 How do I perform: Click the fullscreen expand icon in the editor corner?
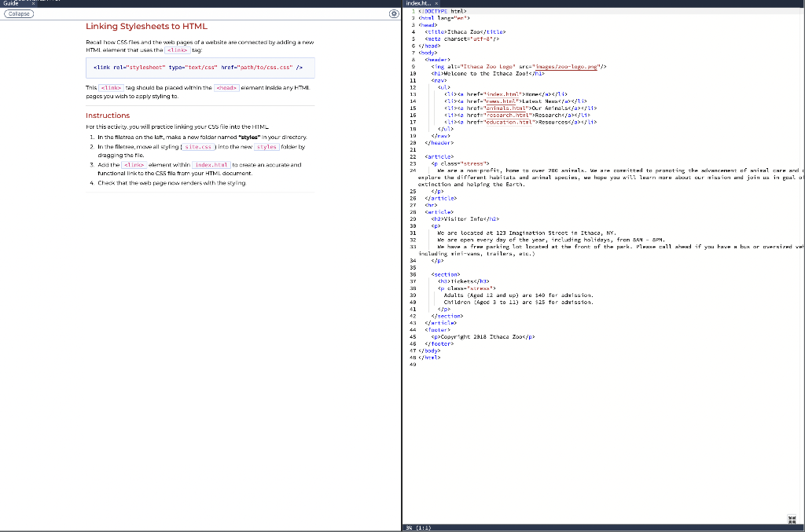click(x=792, y=518)
